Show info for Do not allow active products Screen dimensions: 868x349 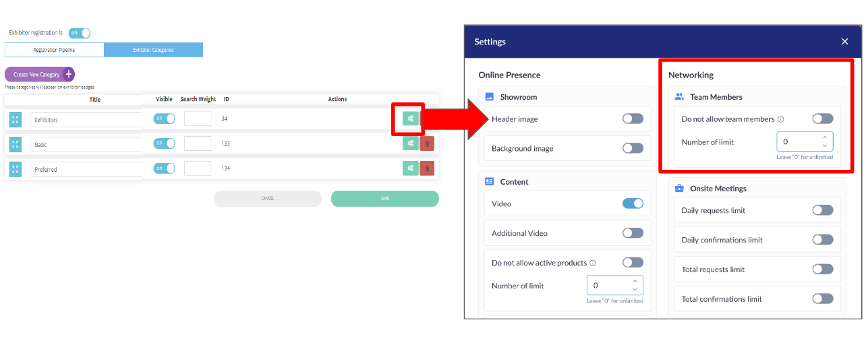593,263
